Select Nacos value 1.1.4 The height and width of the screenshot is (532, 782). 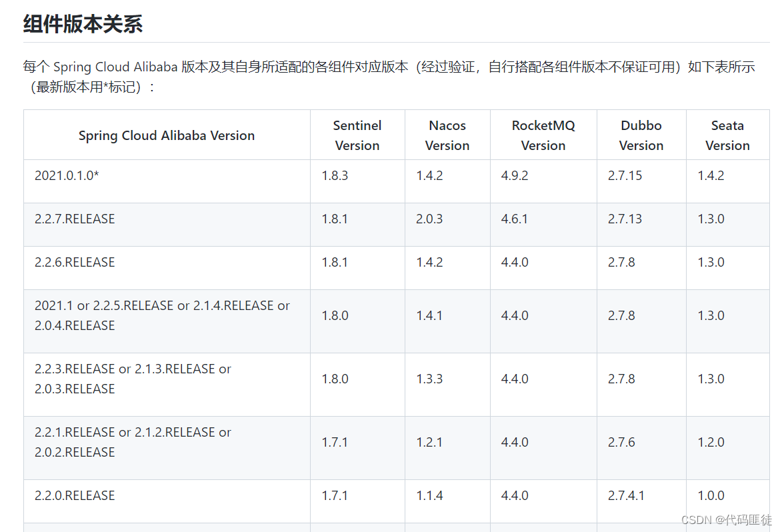[429, 495]
